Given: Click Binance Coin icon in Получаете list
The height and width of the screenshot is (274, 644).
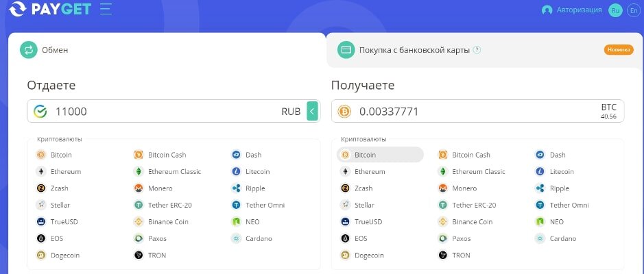Looking at the screenshot, I should tap(443, 222).
